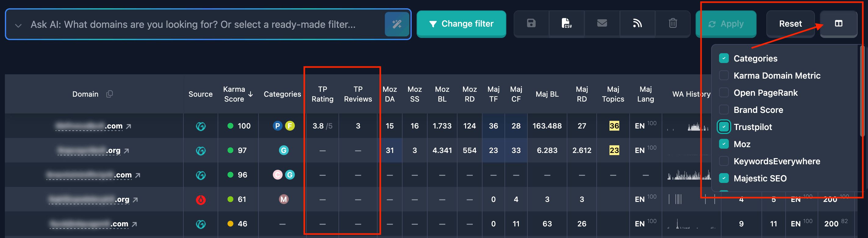This screenshot has width=868, height=238.
Task: Enable the Karma Domain Metric checkbox
Action: pos(724,75)
